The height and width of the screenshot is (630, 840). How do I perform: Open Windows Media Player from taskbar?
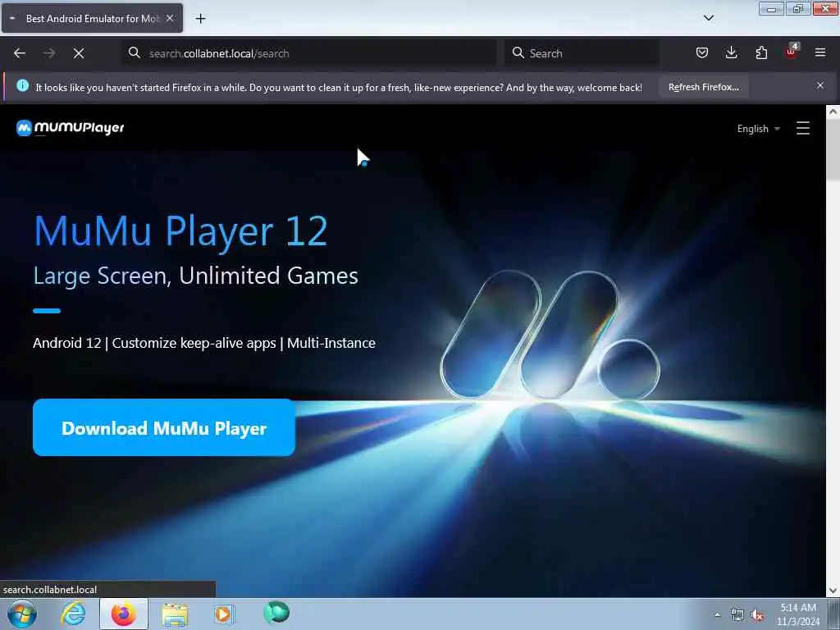coord(224,614)
